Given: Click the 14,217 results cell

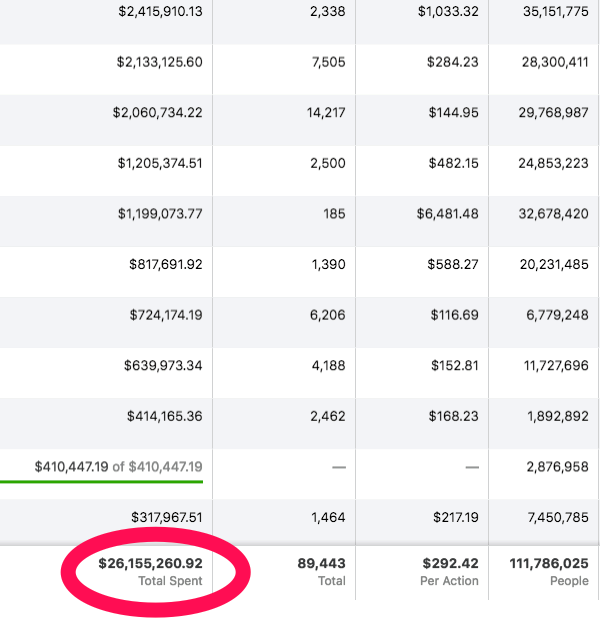Looking at the screenshot, I should coord(326,113).
